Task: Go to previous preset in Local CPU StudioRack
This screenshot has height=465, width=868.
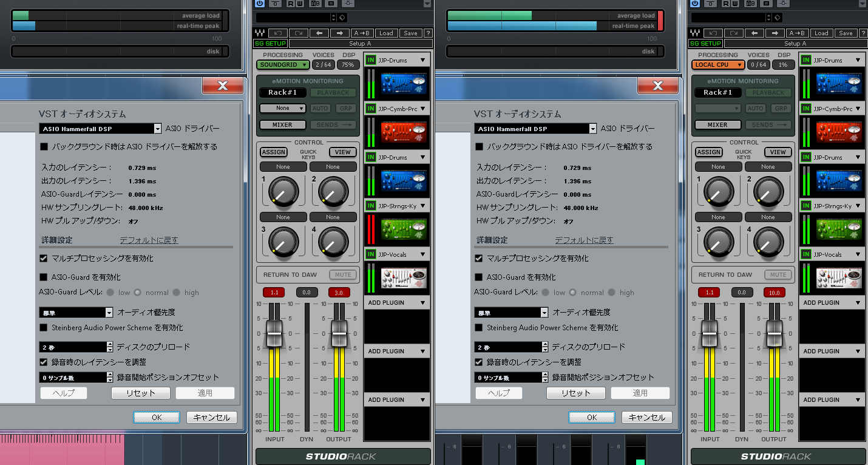Action: point(754,33)
